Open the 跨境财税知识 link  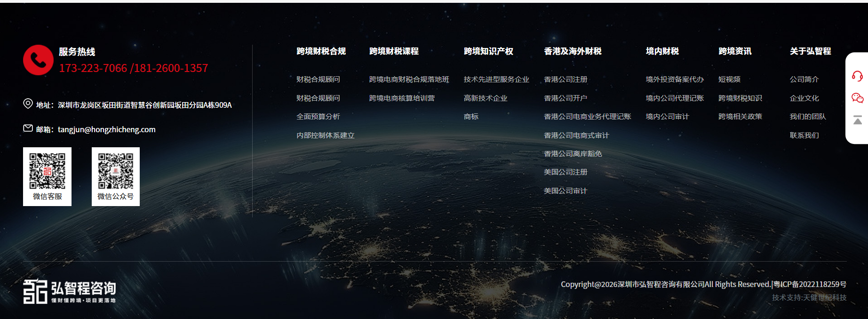(x=740, y=98)
